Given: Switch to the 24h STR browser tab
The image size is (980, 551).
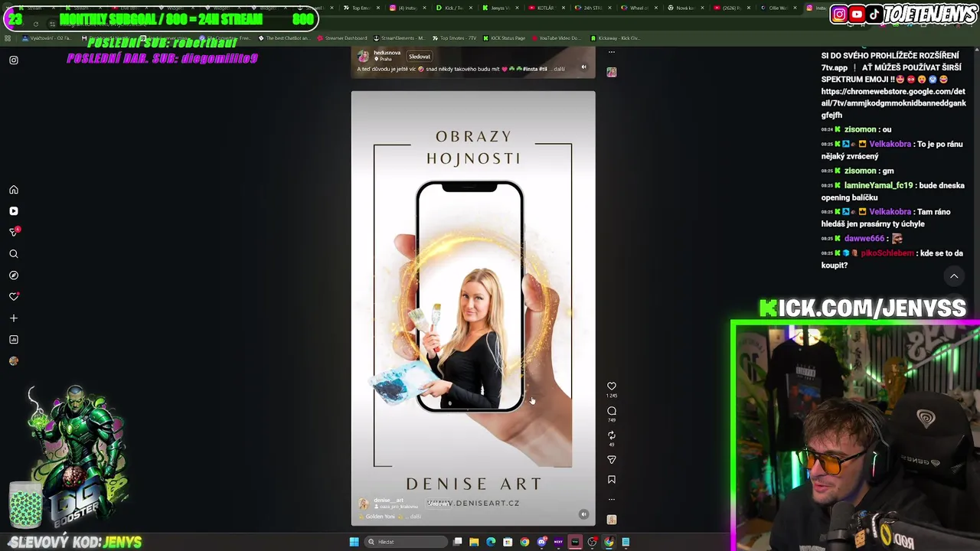Looking at the screenshot, I should click(x=592, y=8).
